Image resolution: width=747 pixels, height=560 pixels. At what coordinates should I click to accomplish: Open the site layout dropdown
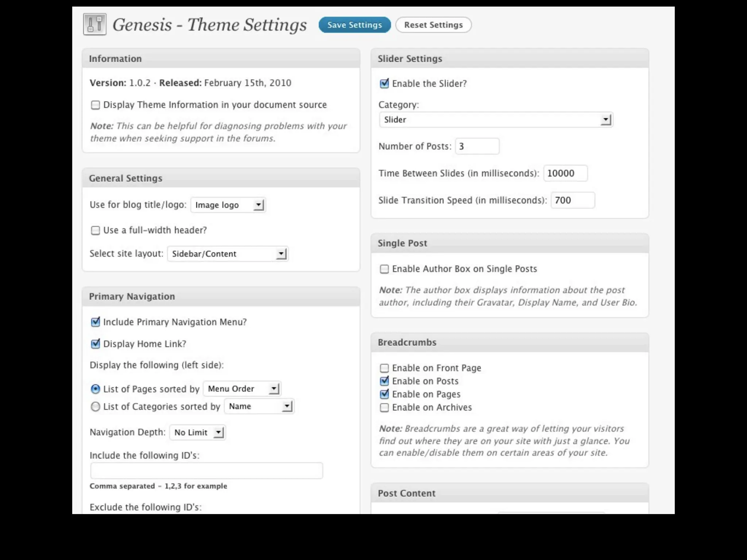[228, 254]
